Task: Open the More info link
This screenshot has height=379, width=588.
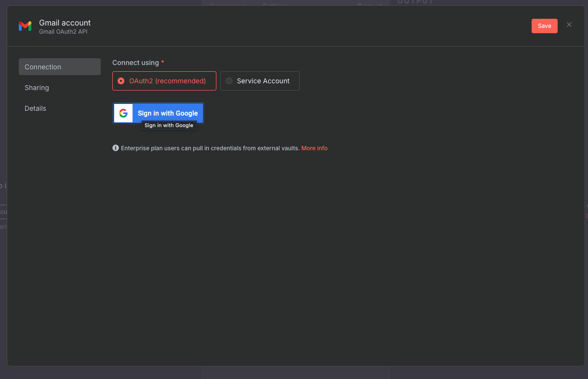Action: coord(314,148)
